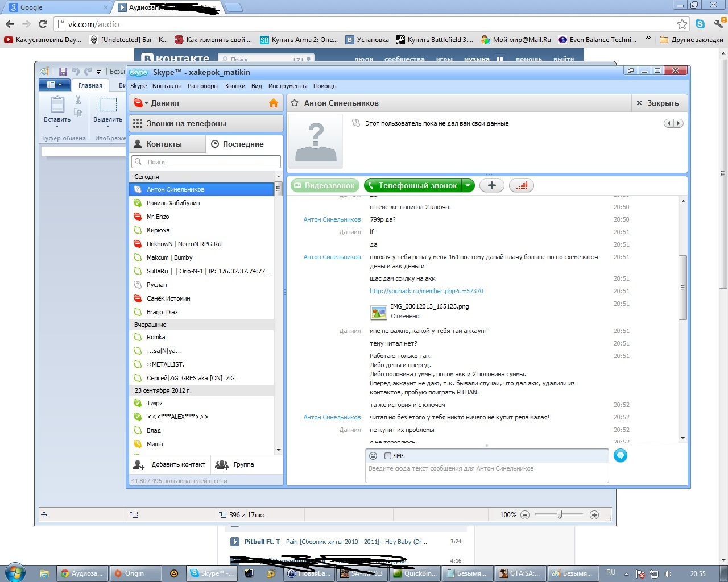
Task: Click Рамиль Хабибулин online status icon
Action: click(x=137, y=203)
